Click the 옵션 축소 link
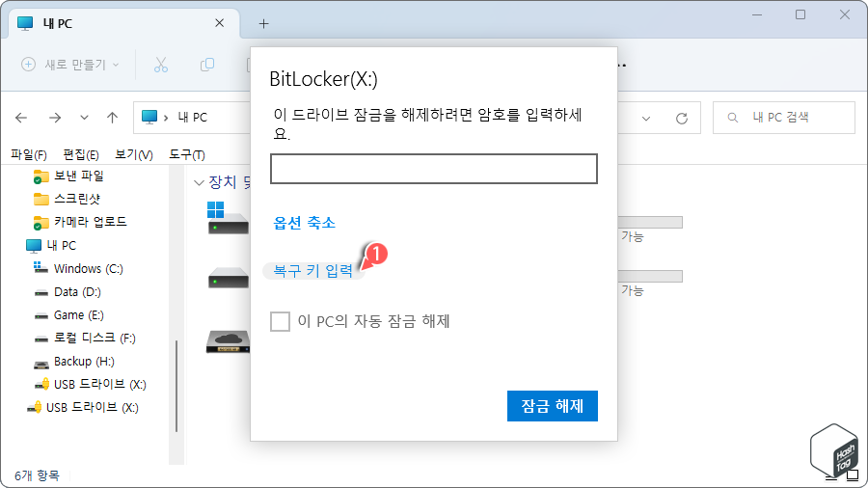The width and height of the screenshot is (868, 488). pyautogui.click(x=305, y=223)
